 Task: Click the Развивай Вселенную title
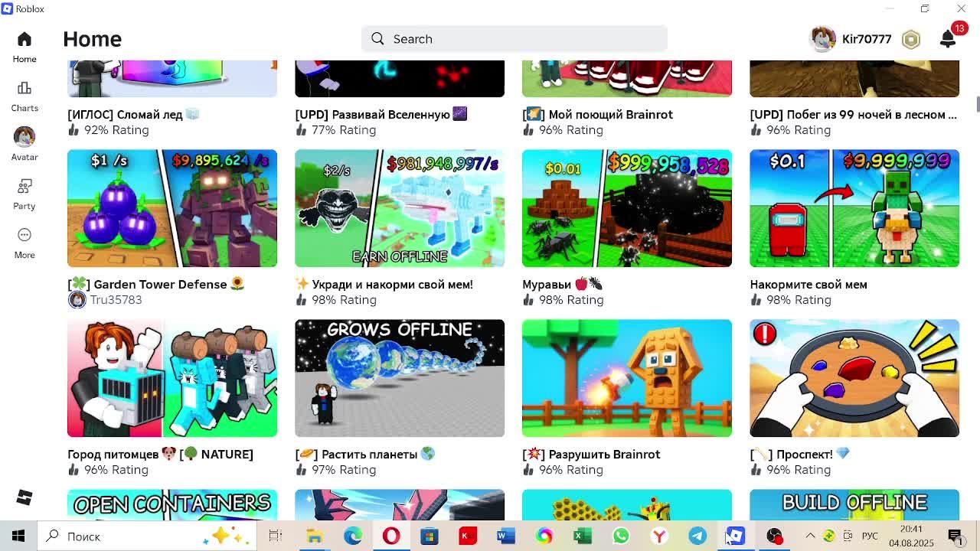(381, 114)
